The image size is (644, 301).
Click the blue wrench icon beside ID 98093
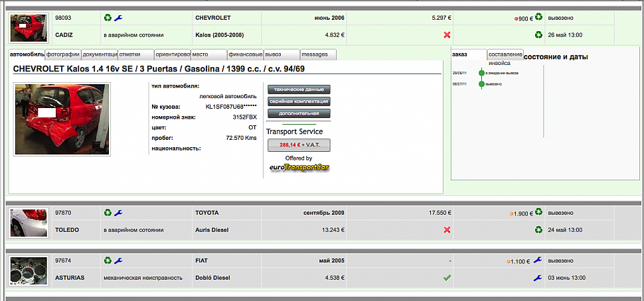[118, 18]
